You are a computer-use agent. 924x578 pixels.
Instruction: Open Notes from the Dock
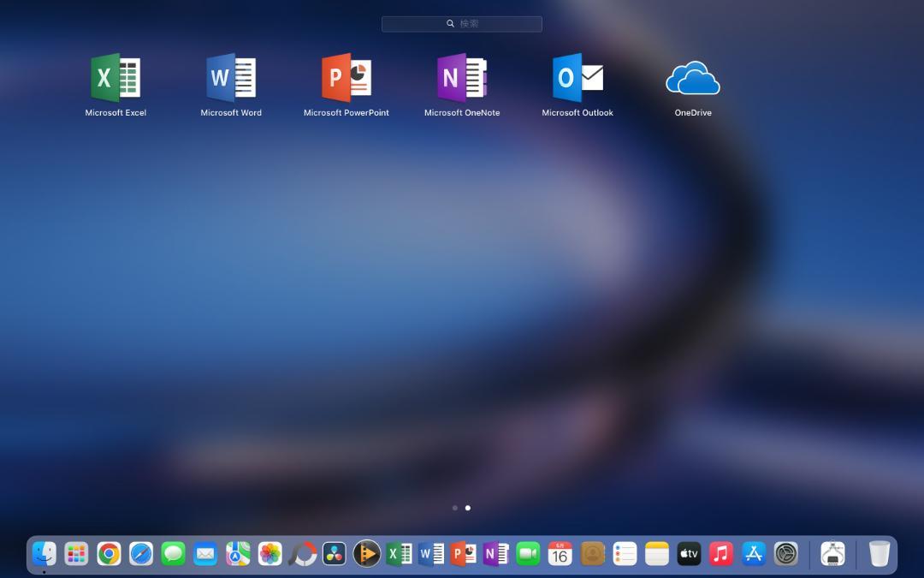click(x=656, y=554)
